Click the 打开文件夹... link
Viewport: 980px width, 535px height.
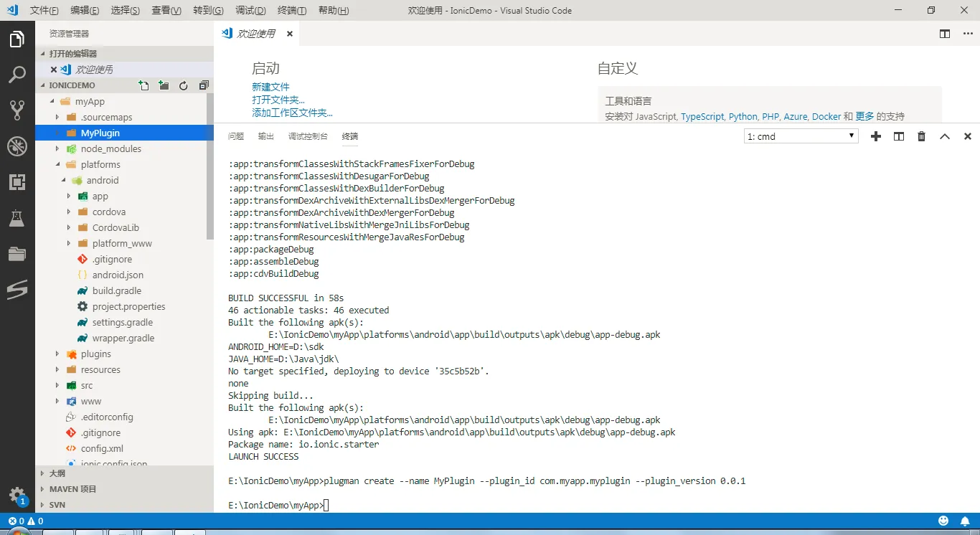(278, 100)
